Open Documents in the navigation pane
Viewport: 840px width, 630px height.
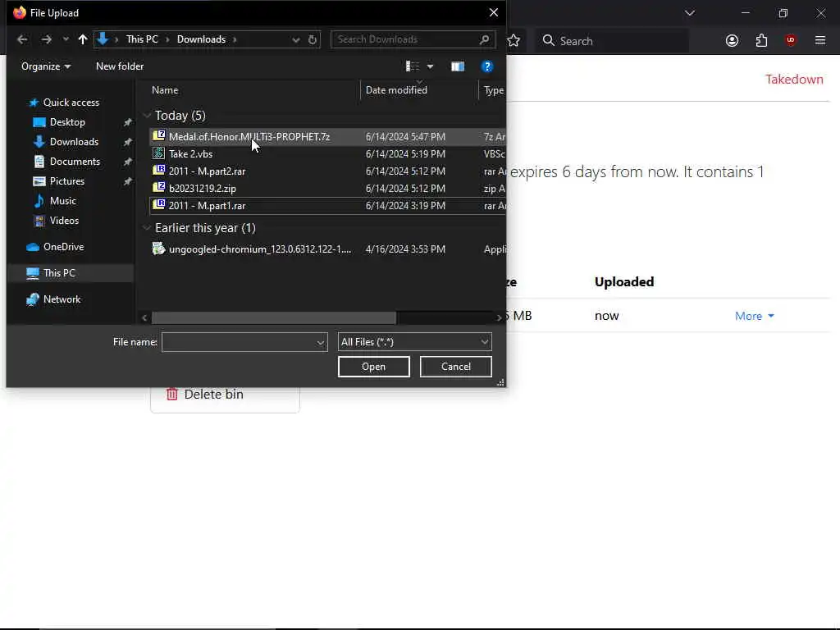point(66,162)
